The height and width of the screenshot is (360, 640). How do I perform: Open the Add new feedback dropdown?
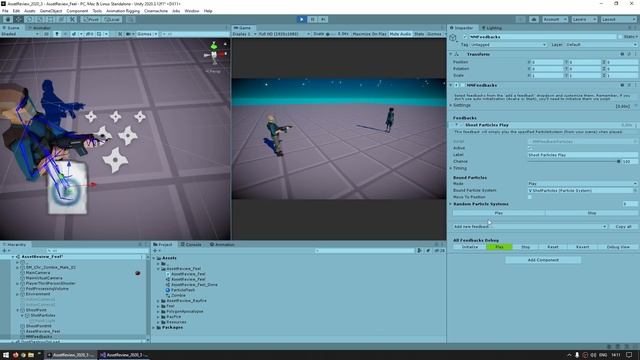530,227
